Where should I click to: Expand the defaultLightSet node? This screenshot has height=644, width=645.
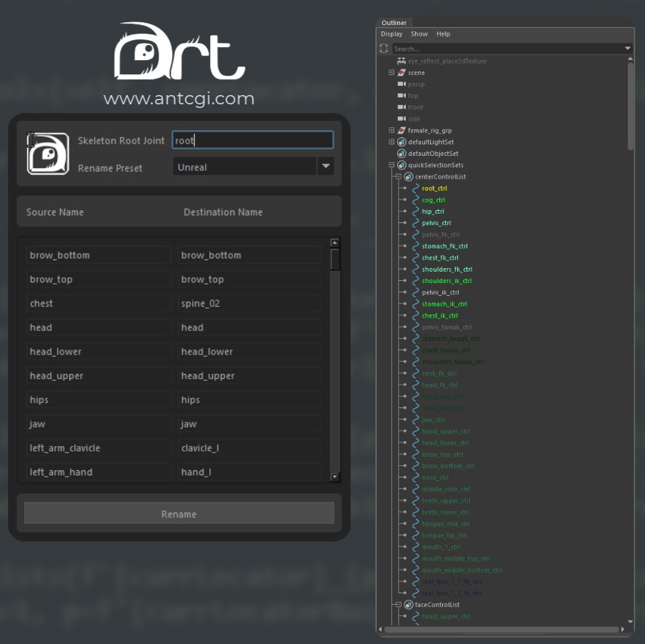[391, 142]
